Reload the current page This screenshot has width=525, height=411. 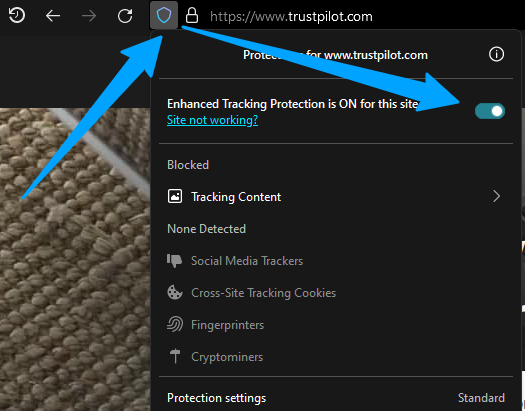tap(125, 16)
